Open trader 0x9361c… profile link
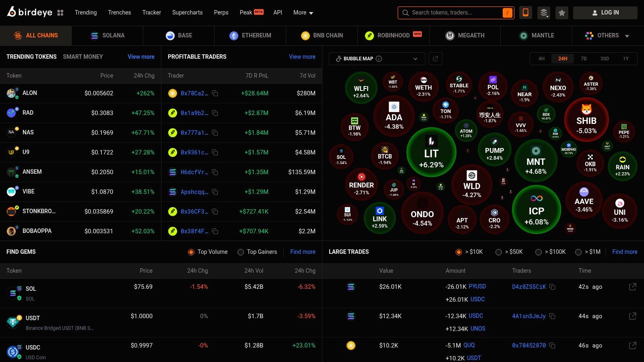This screenshot has width=644, height=362. (194, 152)
